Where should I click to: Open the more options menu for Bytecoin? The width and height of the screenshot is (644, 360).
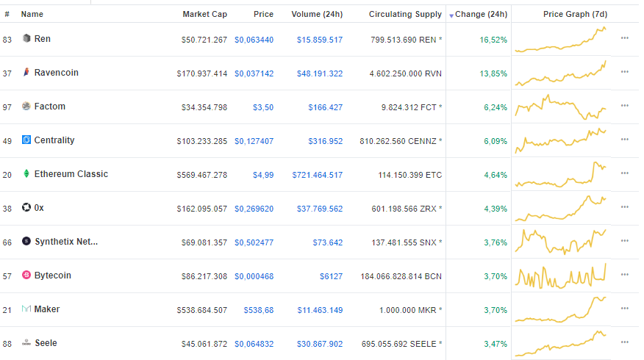625,275
